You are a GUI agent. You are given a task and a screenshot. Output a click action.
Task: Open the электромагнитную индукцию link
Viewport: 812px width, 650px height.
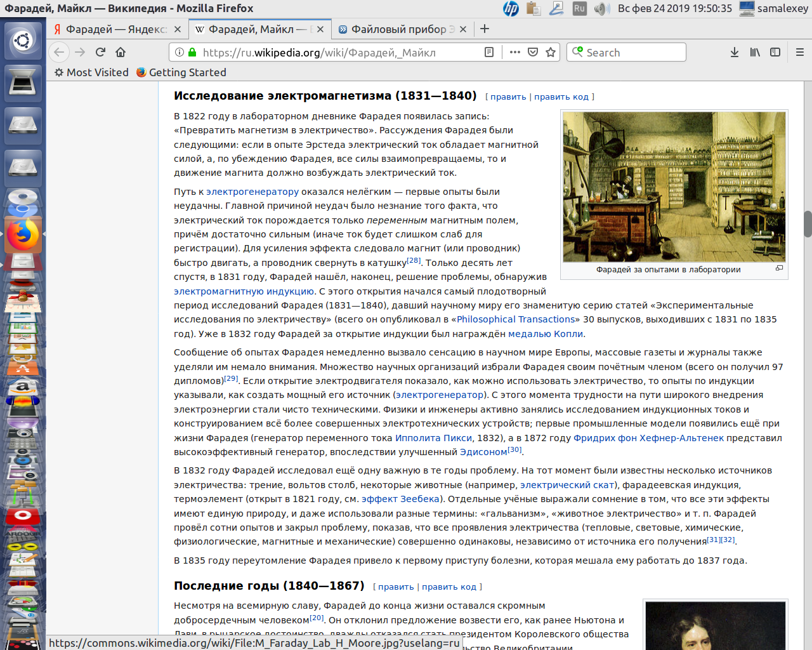(x=244, y=291)
